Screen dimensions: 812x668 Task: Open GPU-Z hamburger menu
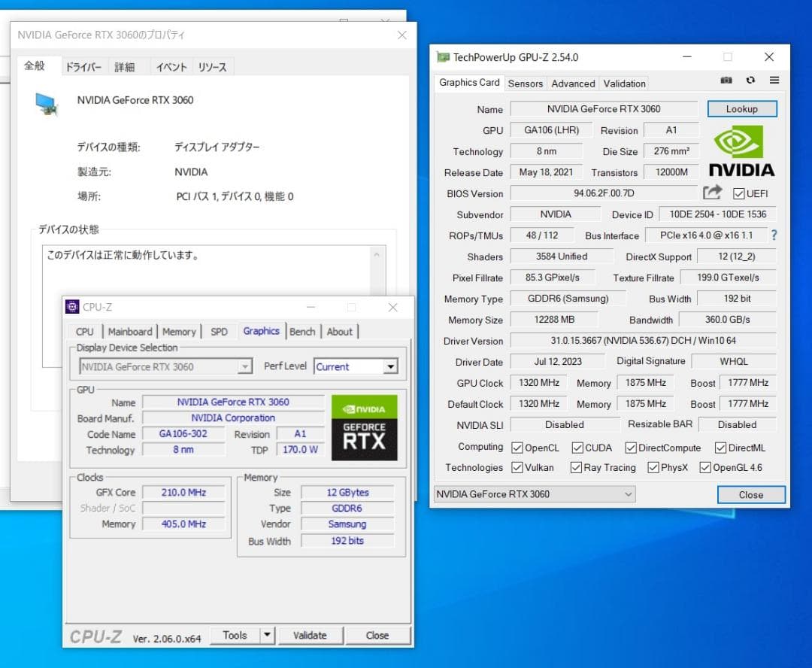click(x=774, y=80)
